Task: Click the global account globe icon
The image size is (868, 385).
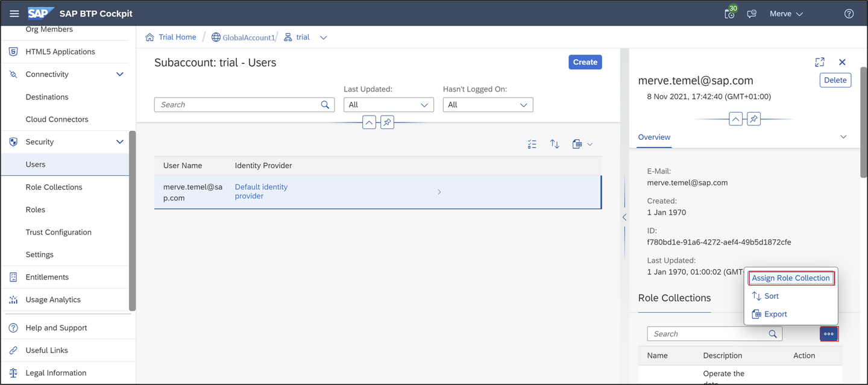Action: pyautogui.click(x=216, y=37)
